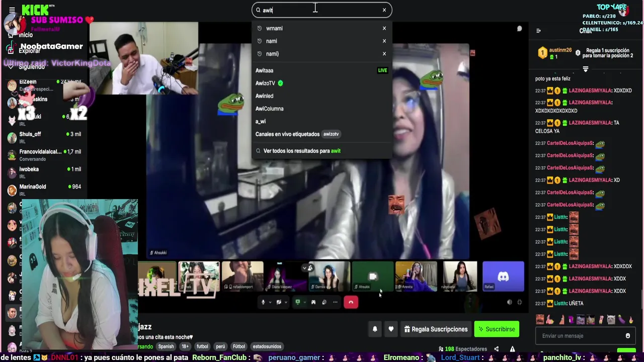Open Francovidalaical channel in sidebar
644x362 pixels.
[44, 154]
